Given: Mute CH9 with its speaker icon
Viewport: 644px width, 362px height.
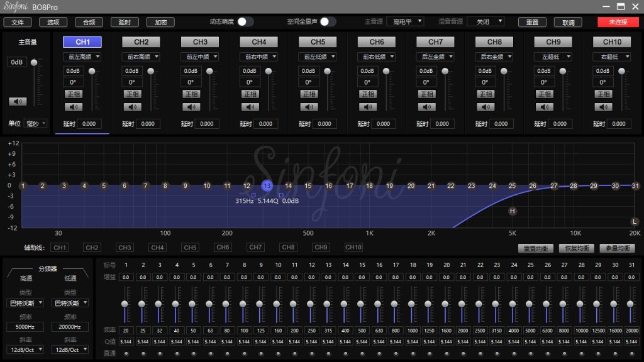Looking at the screenshot, I should [544, 107].
